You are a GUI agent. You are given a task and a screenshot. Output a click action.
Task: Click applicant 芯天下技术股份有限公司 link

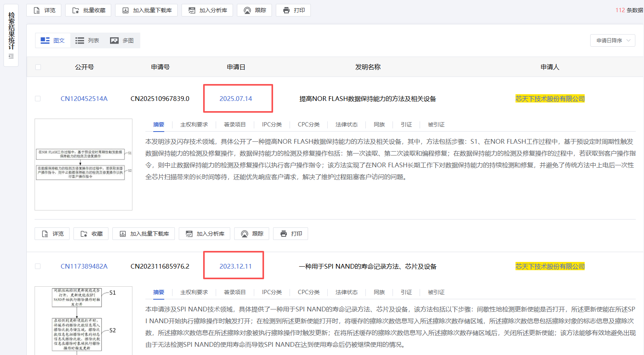click(x=550, y=98)
